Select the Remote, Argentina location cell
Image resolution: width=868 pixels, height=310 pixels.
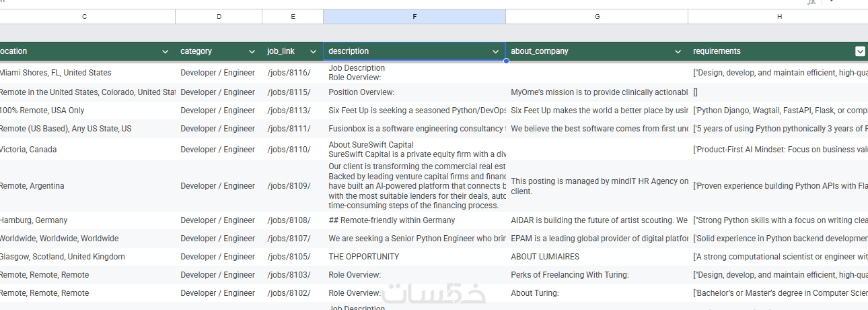[87, 186]
